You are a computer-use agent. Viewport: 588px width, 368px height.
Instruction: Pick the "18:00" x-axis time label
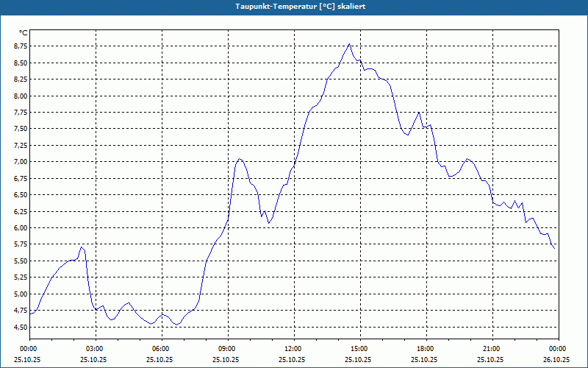(x=426, y=349)
